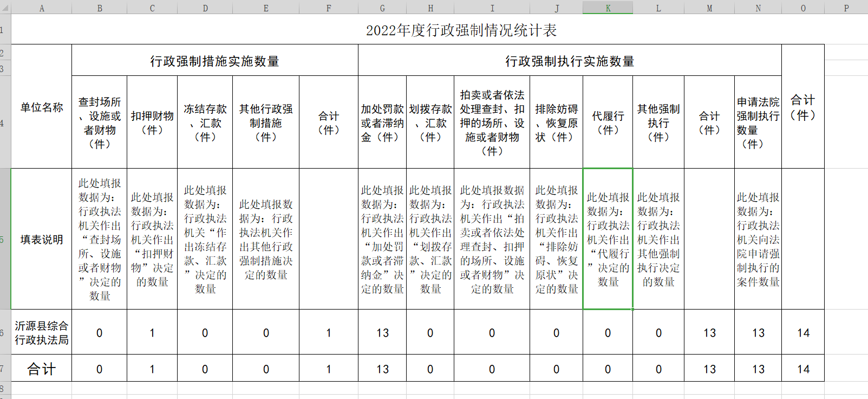Viewport: 868px width, 399px height.
Task: Select the 扣押财物（件） header cell
Action: click(x=152, y=123)
